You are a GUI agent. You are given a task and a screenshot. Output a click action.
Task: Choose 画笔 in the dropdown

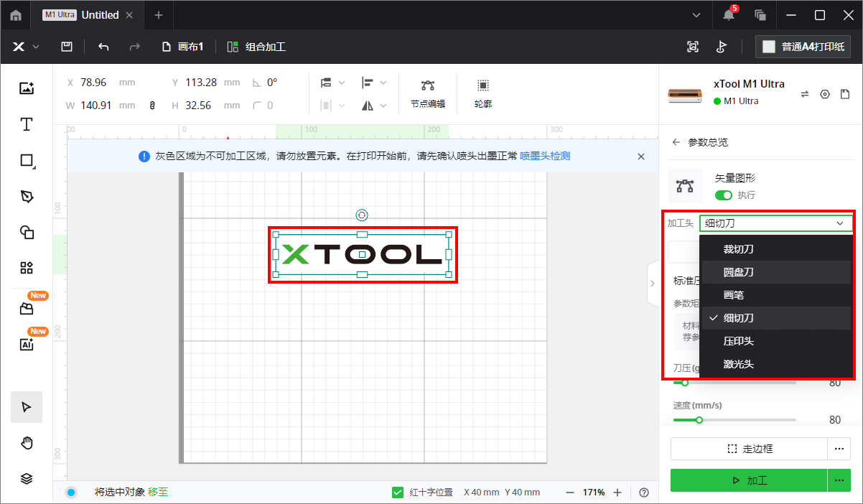pyautogui.click(x=776, y=295)
